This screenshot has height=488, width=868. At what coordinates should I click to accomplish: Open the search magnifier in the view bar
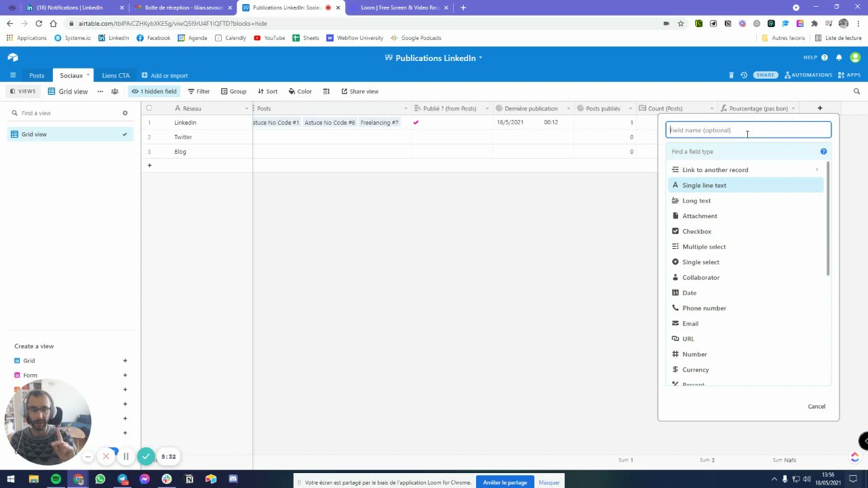[856, 91]
